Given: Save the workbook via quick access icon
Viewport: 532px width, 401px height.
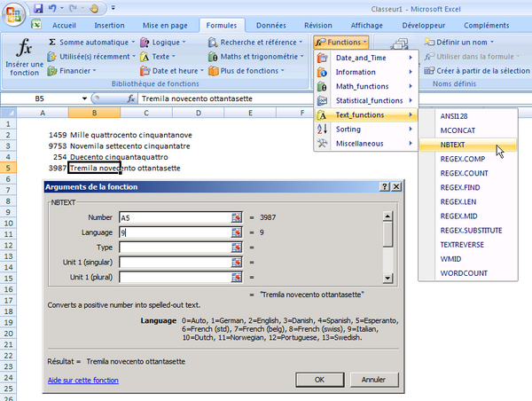Looking at the screenshot, I should pos(38,8).
